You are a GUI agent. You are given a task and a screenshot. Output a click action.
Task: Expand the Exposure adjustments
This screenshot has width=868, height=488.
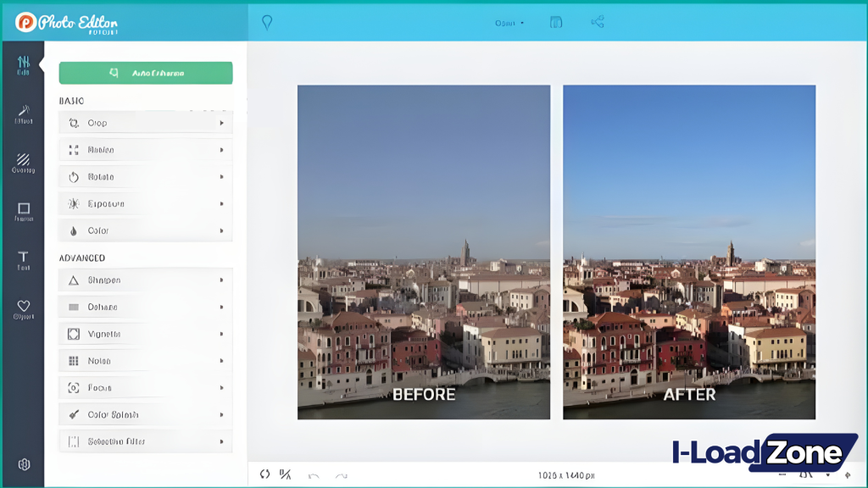(x=144, y=203)
